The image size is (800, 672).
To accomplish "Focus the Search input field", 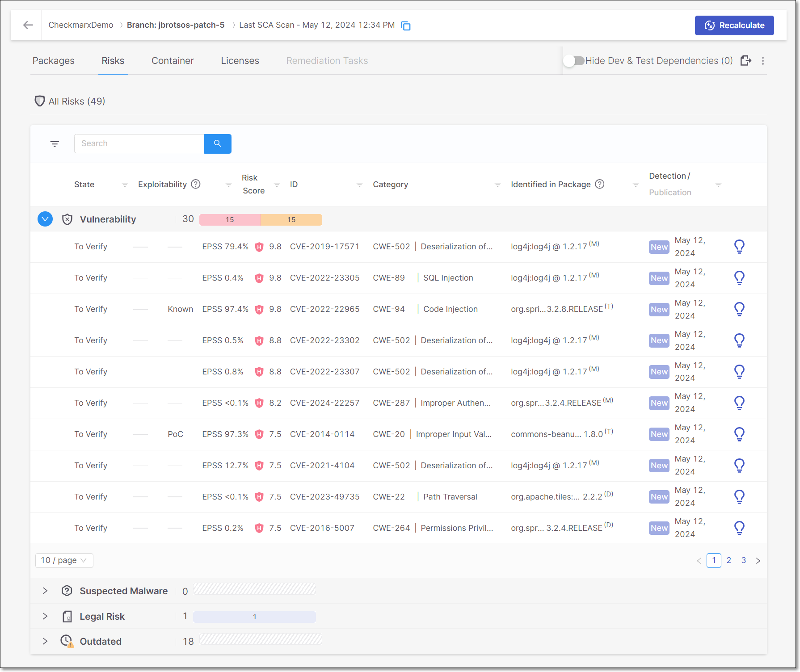I will pos(139,144).
